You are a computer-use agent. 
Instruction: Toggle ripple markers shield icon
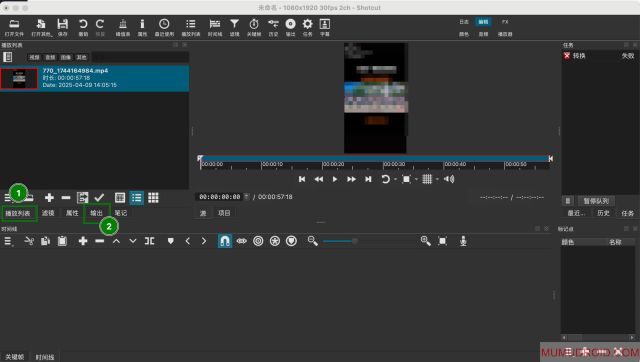tap(291, 241)
